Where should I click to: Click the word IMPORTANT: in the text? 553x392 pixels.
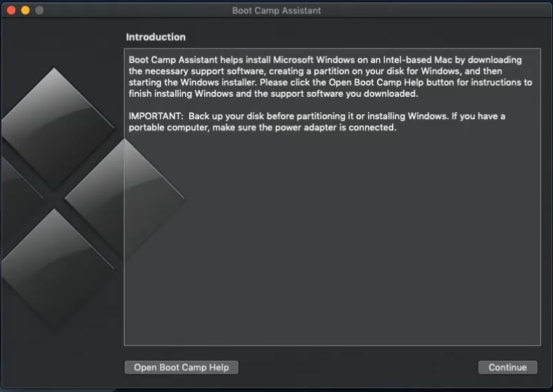[156, 116]
